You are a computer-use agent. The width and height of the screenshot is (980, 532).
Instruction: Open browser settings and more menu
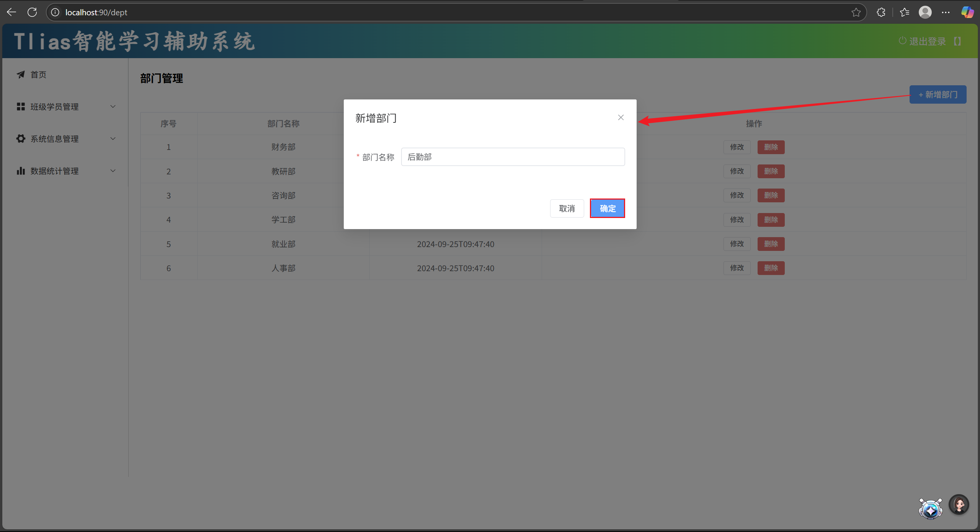pos(946,12)
